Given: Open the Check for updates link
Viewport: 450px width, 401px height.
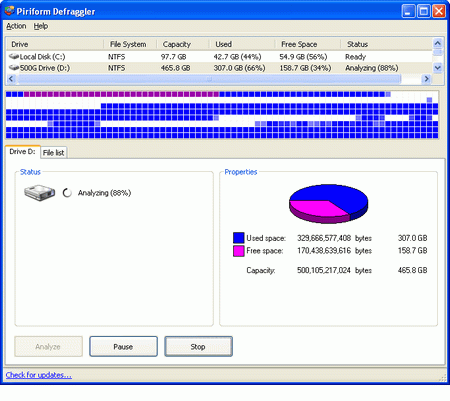Looking at the screenshot, I should click(38, 375).
